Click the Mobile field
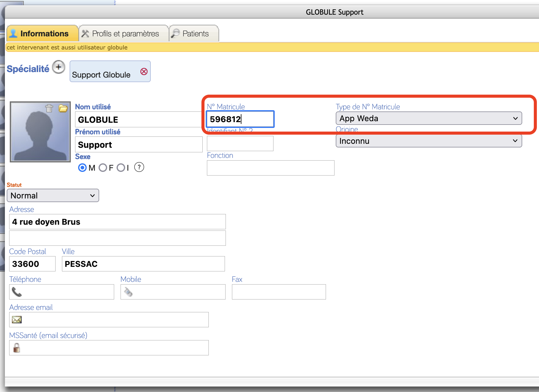Screen dimensions: 539x392 (173, 292)
